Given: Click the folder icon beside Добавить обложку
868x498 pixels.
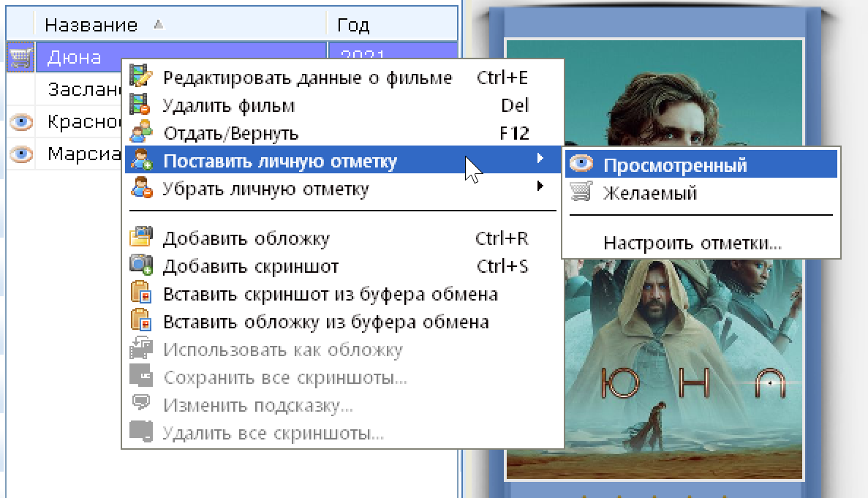Looking at the screenshot, I should tap(140, 238).
